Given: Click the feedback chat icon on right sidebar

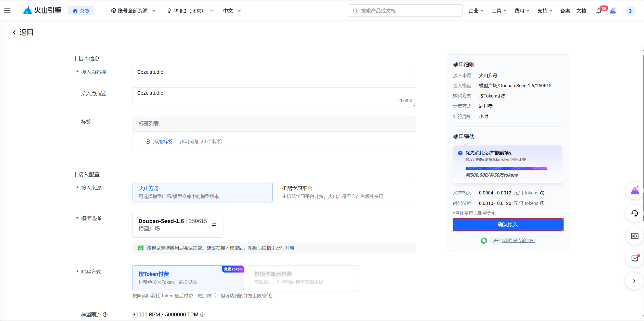Looking at the screenshot, I should [635, 258].
